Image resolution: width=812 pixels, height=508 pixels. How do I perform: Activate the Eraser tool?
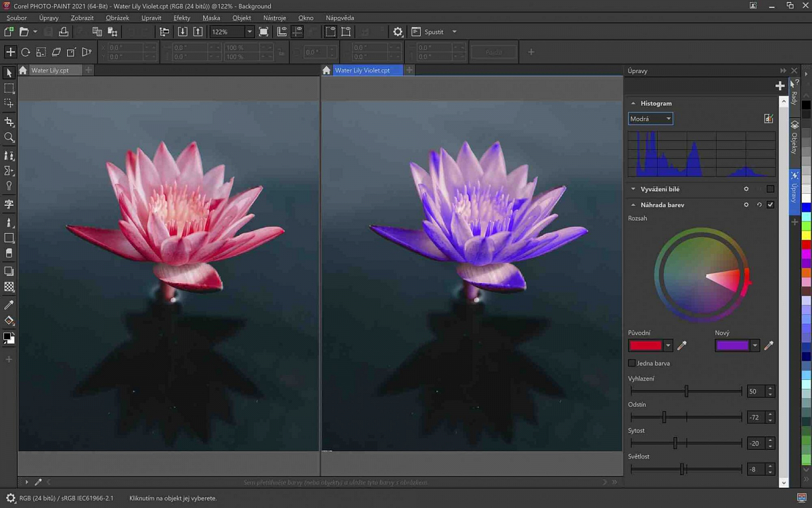tap(9, 253)
